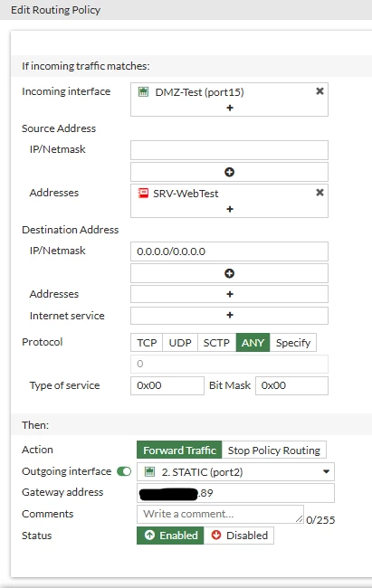The height and width of the screenshot is (588, 372).
Task: Open the Outgoing interface dropdown
Action: coord(235,471)
